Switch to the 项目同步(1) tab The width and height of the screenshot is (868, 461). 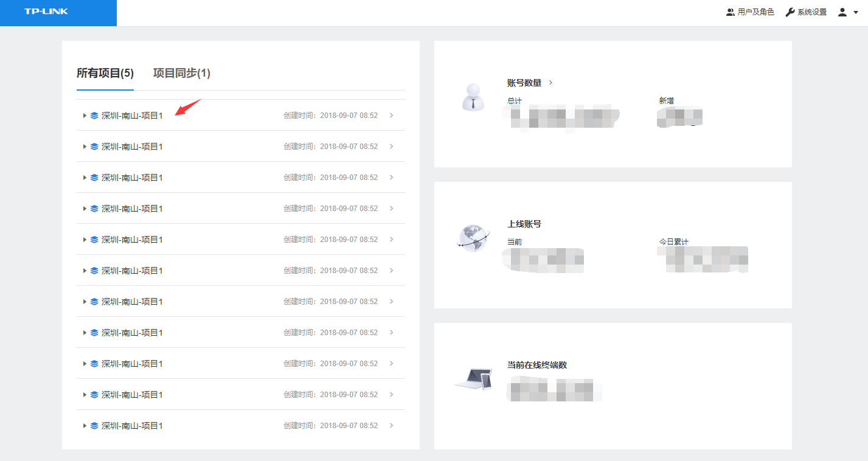click(x=181, y=74)
